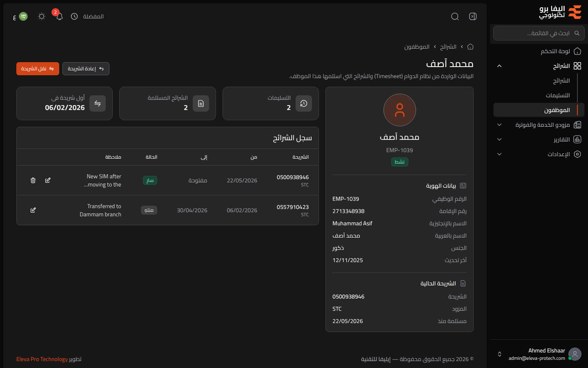Go to الشرائح breadcrumb link
This screenshot has width=588, height=368.
pos(448,47)
